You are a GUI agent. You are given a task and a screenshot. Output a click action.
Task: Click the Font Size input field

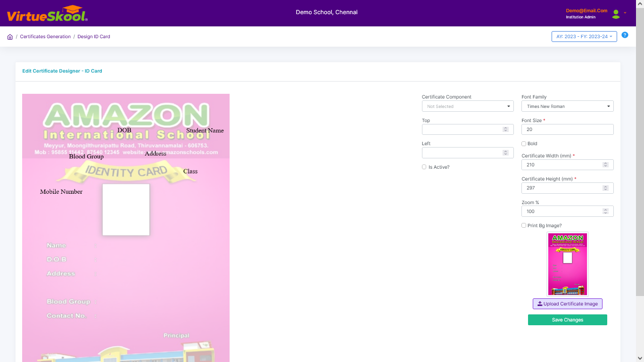pos(568,129)
